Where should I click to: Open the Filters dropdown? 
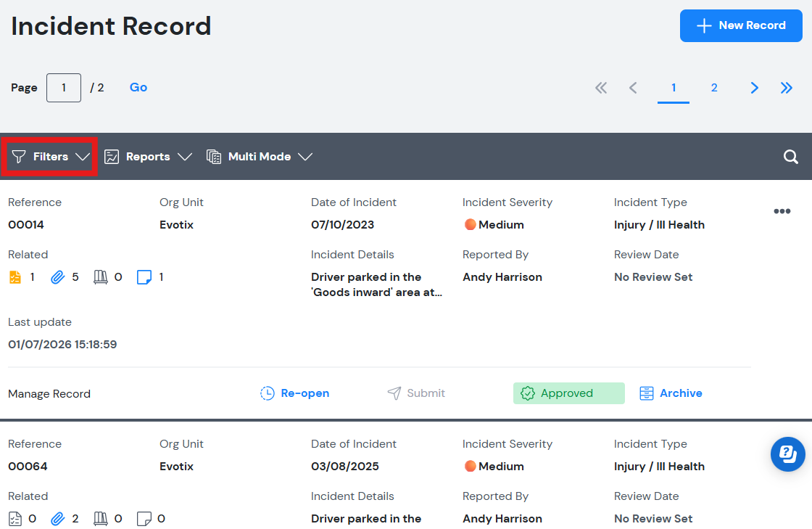(50, 157)
